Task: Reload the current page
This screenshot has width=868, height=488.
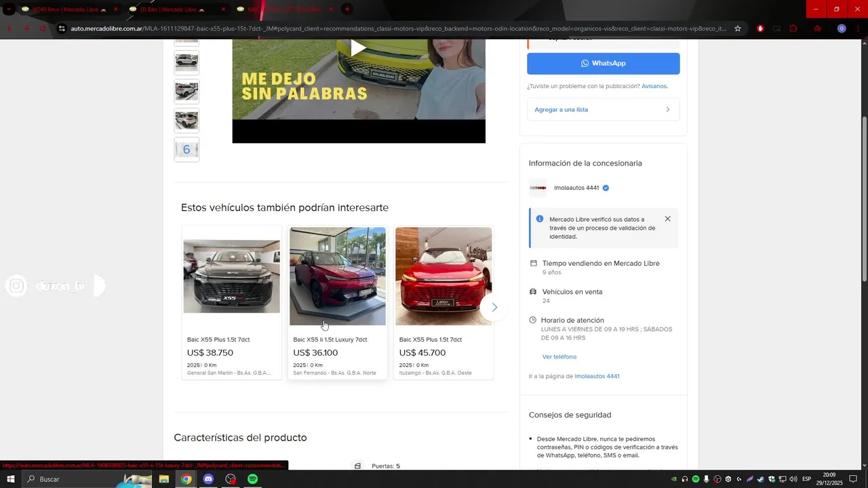Action: [43, 28]
